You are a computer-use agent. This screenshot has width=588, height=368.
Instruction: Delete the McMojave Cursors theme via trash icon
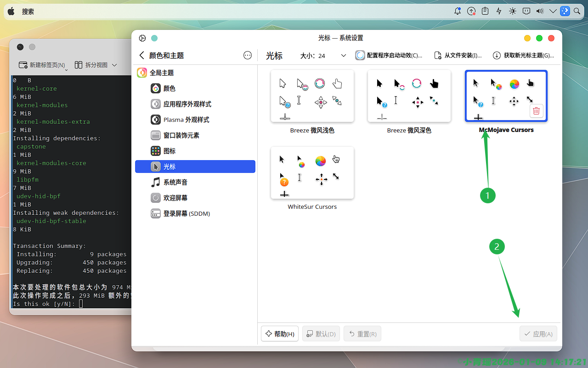coord(536,111)
